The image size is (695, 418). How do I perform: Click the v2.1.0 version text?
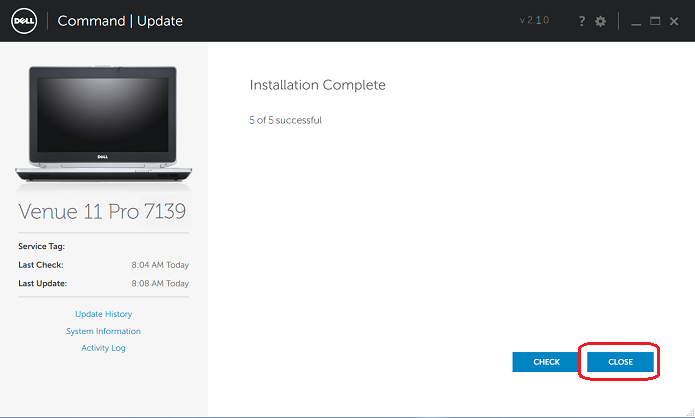pyautogui.click(x=534, y=20)
